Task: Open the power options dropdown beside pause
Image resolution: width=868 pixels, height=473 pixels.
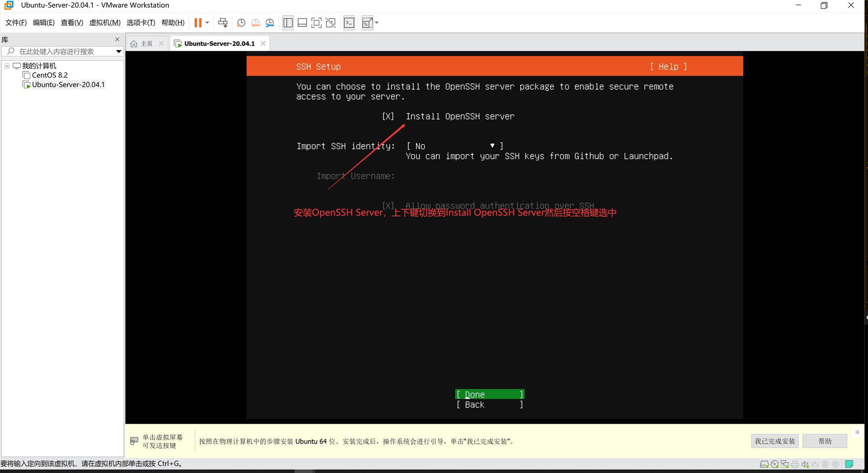Action: 207,23
